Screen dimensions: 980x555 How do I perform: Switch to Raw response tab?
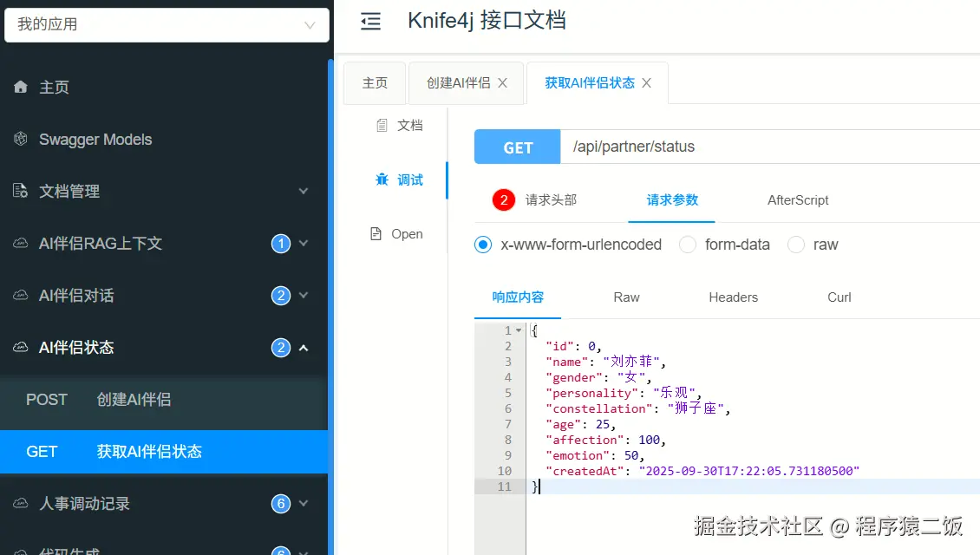[x=626, y=297]
